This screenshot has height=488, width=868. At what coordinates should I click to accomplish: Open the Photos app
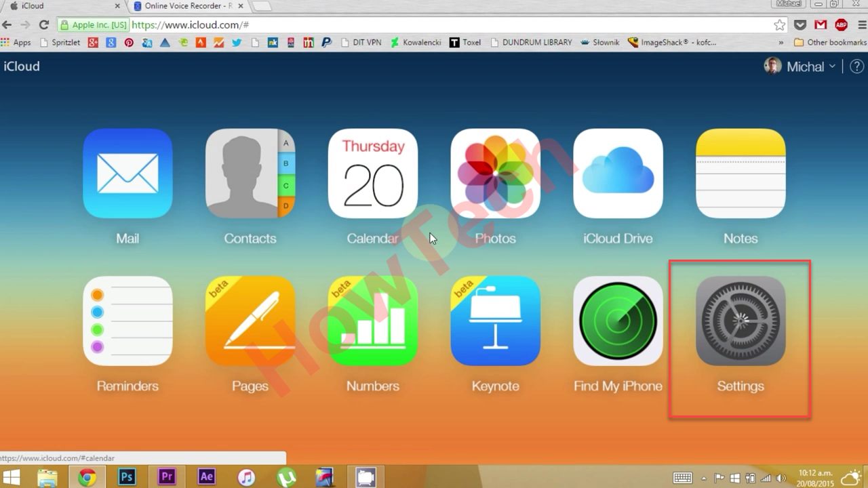tap(496, 174)
